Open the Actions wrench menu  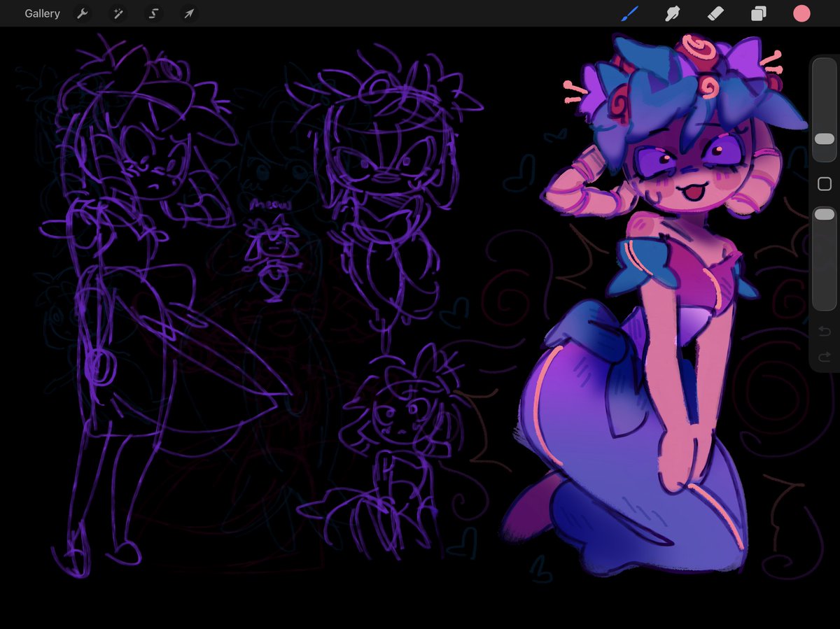click(82, 13)
